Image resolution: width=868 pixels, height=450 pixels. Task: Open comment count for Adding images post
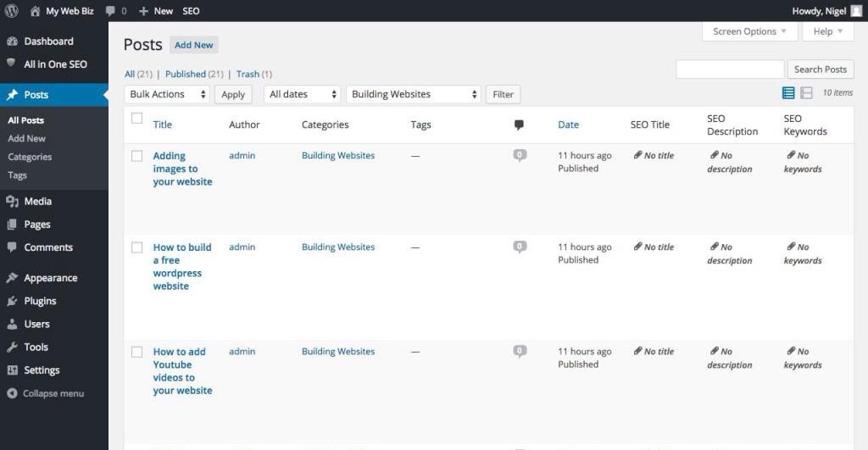tap(520, 156)
